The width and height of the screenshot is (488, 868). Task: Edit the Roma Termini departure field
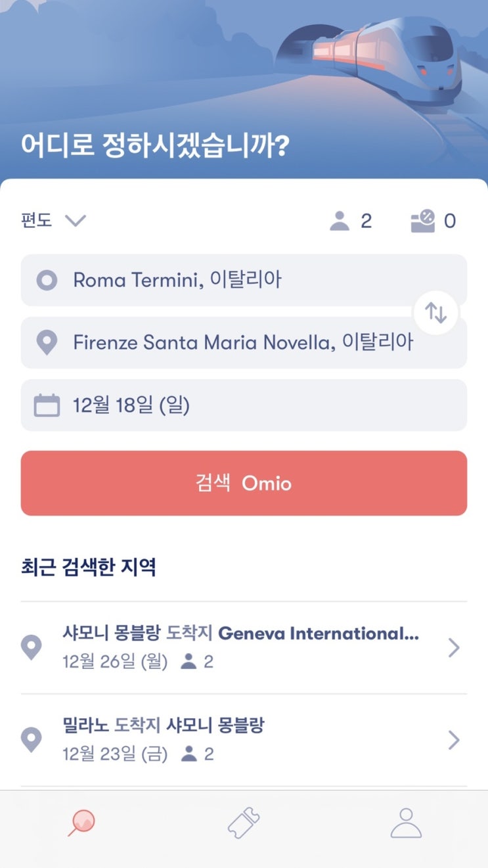tap(244, 280)
